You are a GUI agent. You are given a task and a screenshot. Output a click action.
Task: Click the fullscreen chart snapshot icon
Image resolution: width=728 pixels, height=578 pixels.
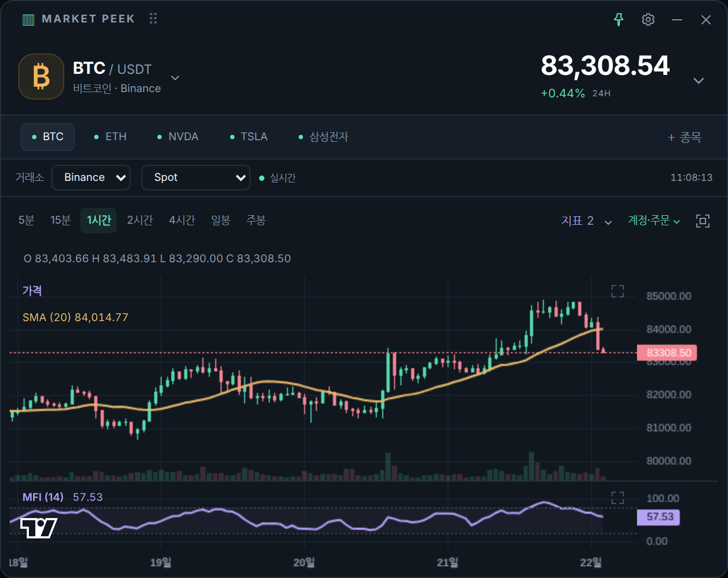pos(703,221)
